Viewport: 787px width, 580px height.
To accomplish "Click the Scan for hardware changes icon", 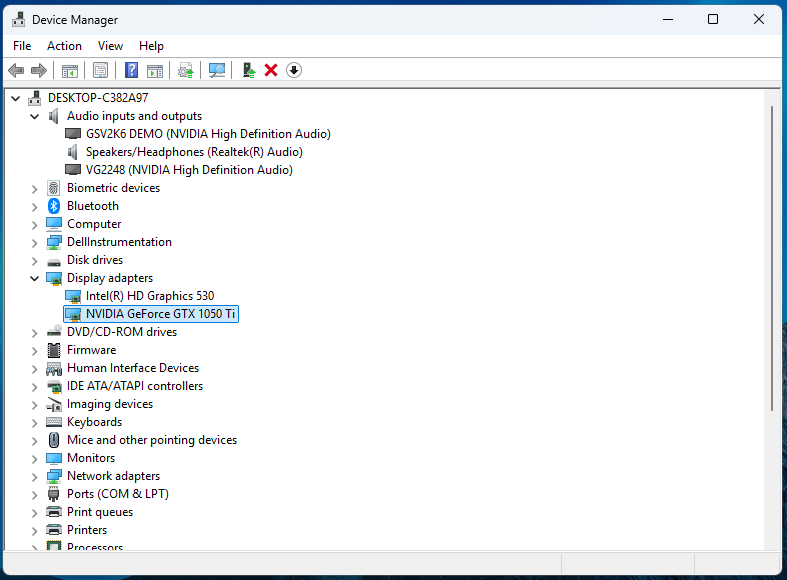I will point(216,70).
